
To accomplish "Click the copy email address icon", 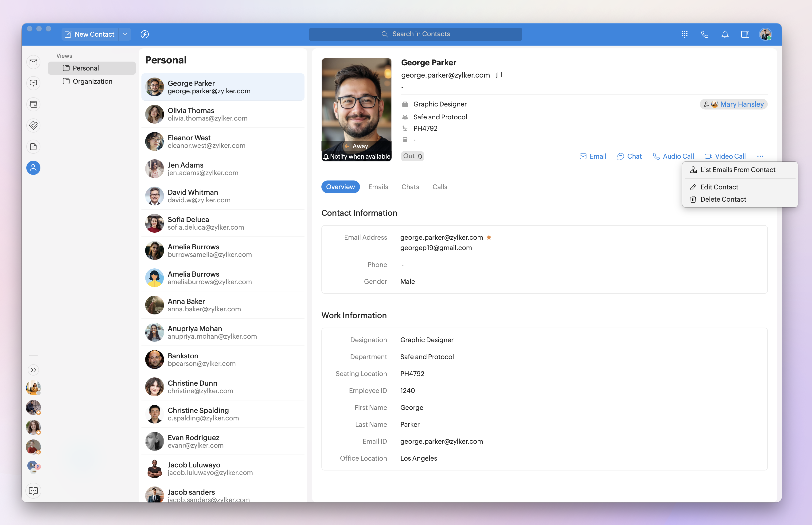I will tap(499, 75).
